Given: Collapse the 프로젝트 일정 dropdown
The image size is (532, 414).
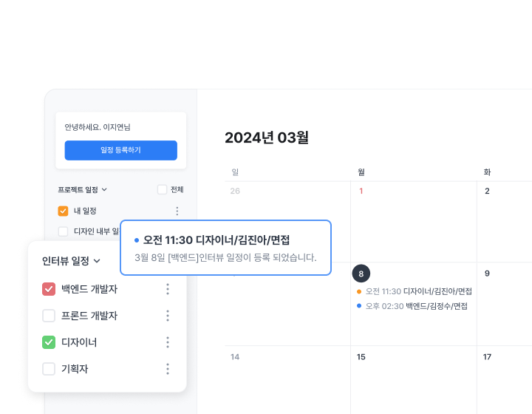Looking at the screenshot, I should (x=104, y=189).
